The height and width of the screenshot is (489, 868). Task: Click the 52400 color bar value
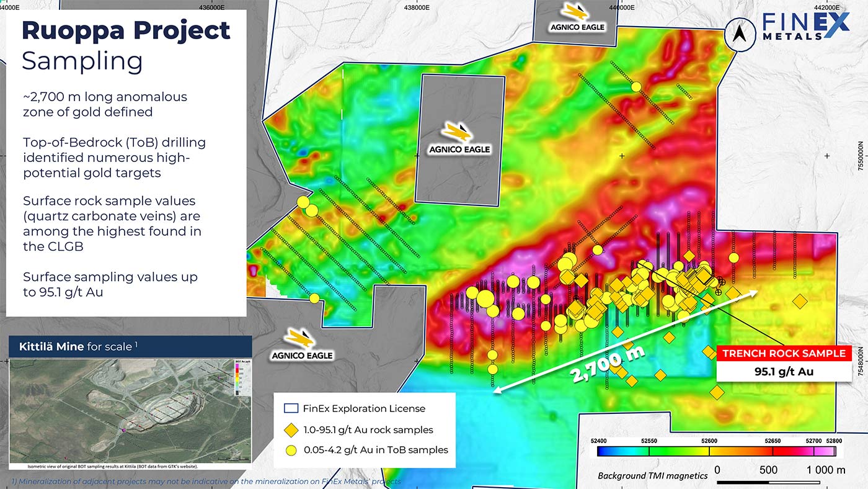tap(598, 441)
